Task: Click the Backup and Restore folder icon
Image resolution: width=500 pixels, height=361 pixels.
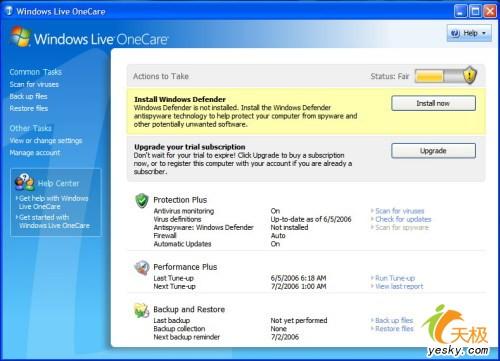Action: pyautogui.click(x=142, y=310)
